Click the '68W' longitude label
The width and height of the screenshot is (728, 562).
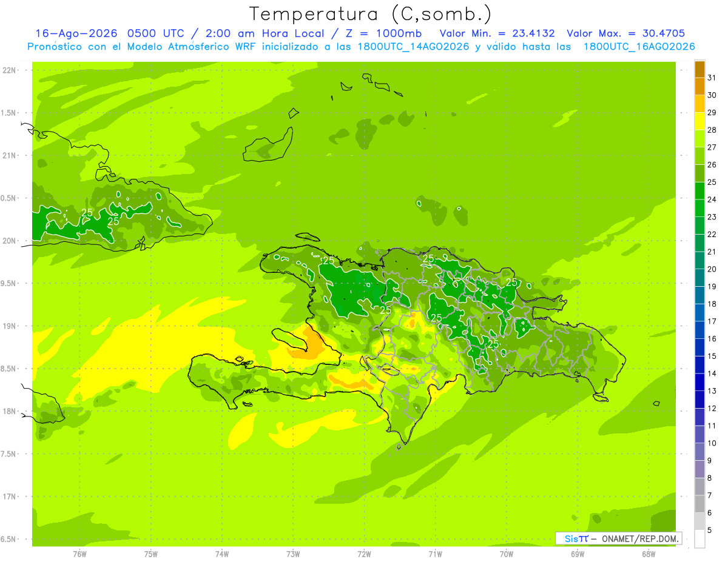click(x=648, y=554)
